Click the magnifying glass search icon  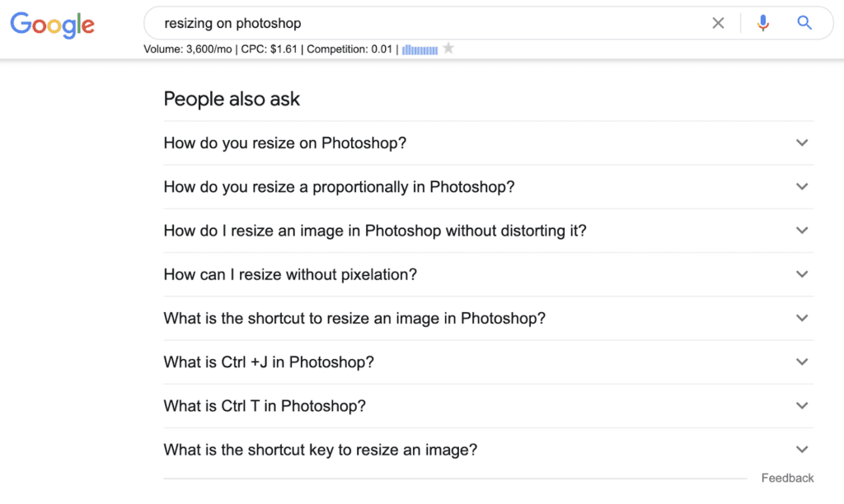(x=804, y=22)
